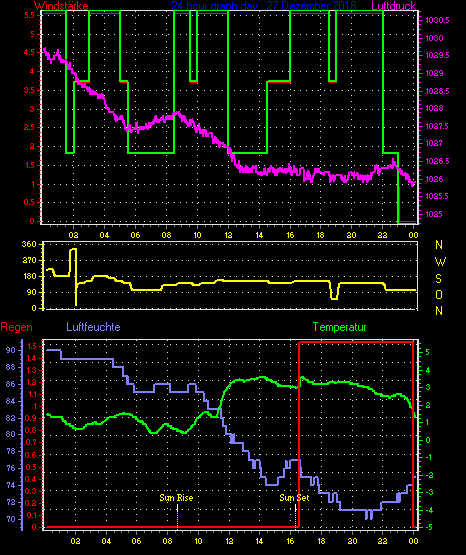Click the "24 hour graph day : 27 Dezember 2018" title
The image size is (466, 555).
[264, 6]
